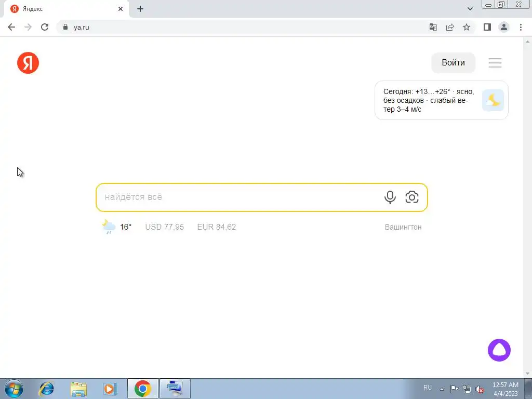Open the muted volume tray icon

tap(480, 389)
